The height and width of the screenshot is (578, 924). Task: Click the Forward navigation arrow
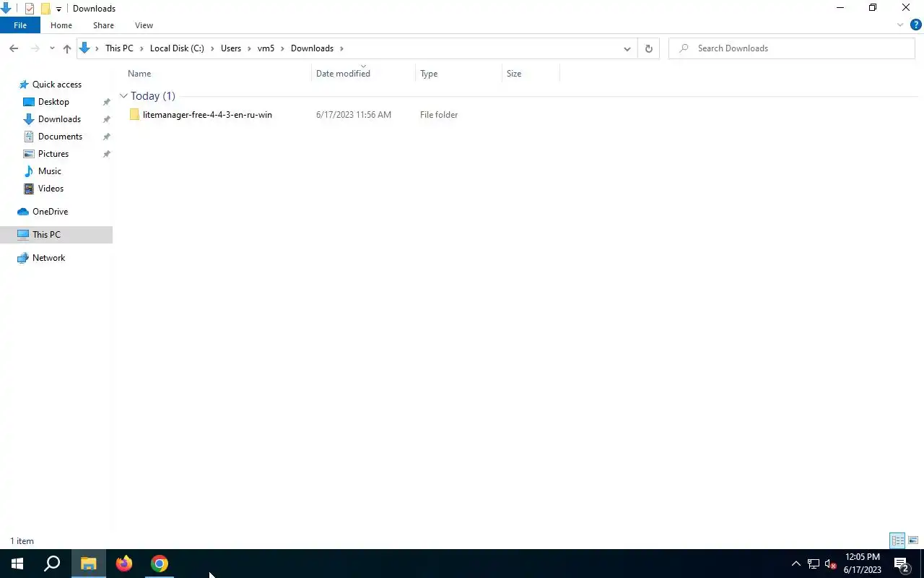click(x=35, y=48)
